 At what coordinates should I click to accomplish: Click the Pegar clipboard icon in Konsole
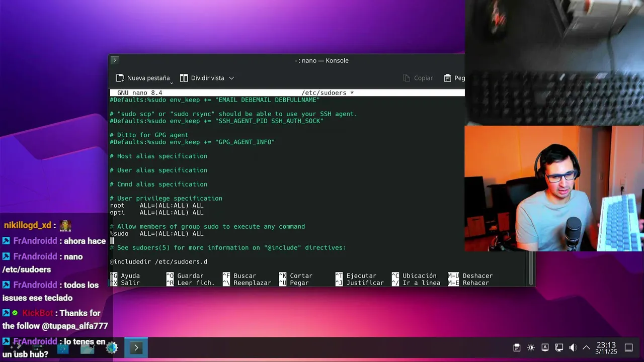[x=447, y=78]
